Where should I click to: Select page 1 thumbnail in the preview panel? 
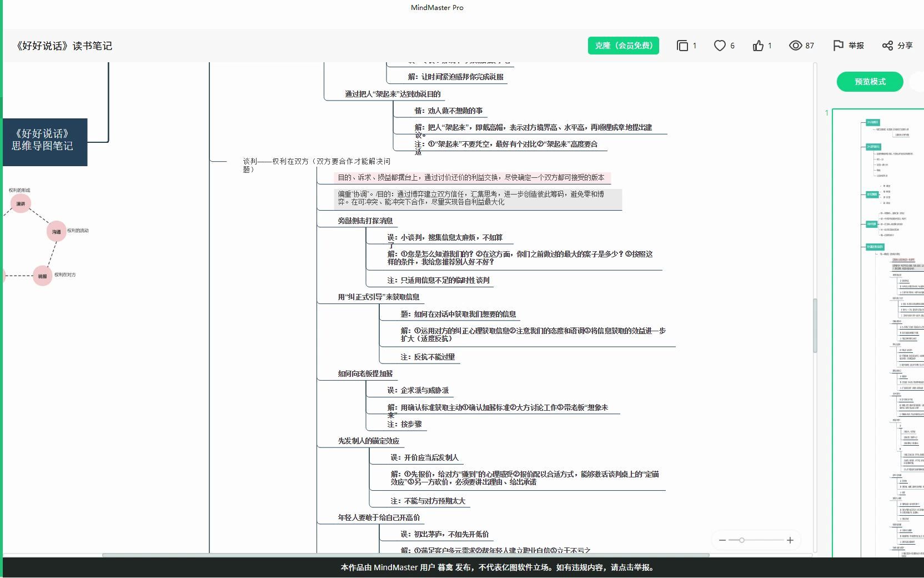[x=878, y=333]
